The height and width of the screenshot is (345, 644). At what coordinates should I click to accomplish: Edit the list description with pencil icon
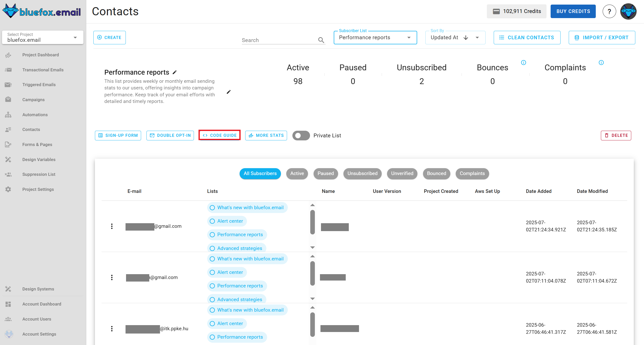click(229, 92)
